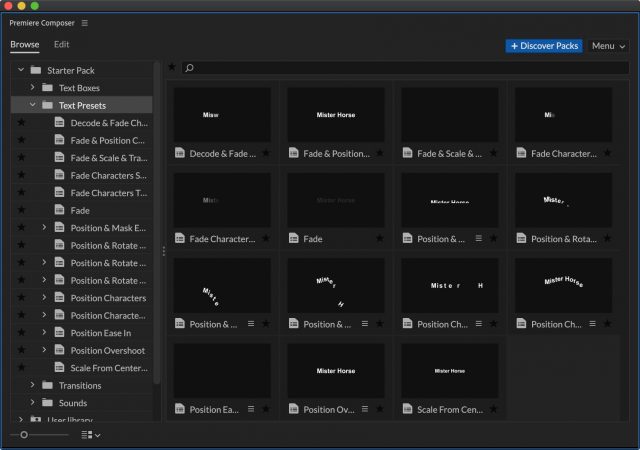Open the view mode dropdown at bottom
Viewport: 640px width, 450px height.
[x=91, y=435]
